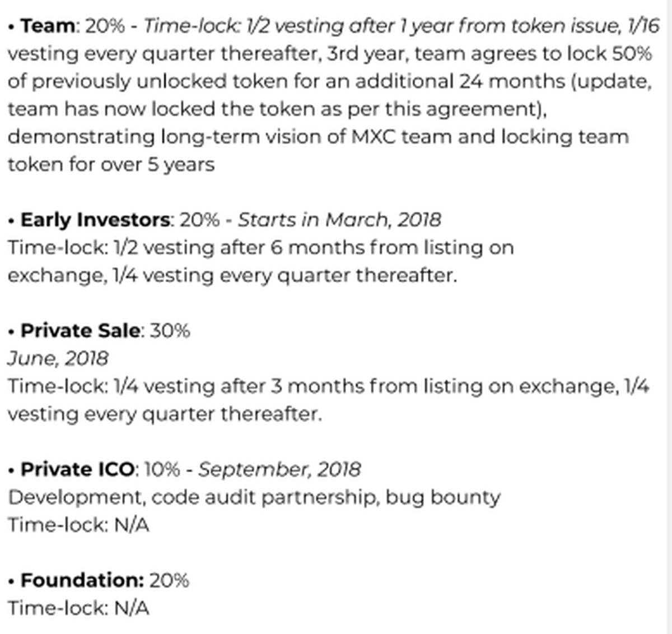This screenshot has width=672, height=634.
Task: Click "exchange, 1/4 vesting every quarter thereafter." line
Action: pos(232,276)
